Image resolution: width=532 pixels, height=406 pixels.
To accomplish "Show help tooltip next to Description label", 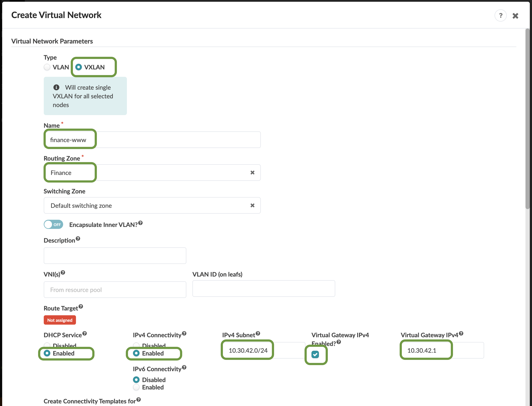I will (78, 238).
